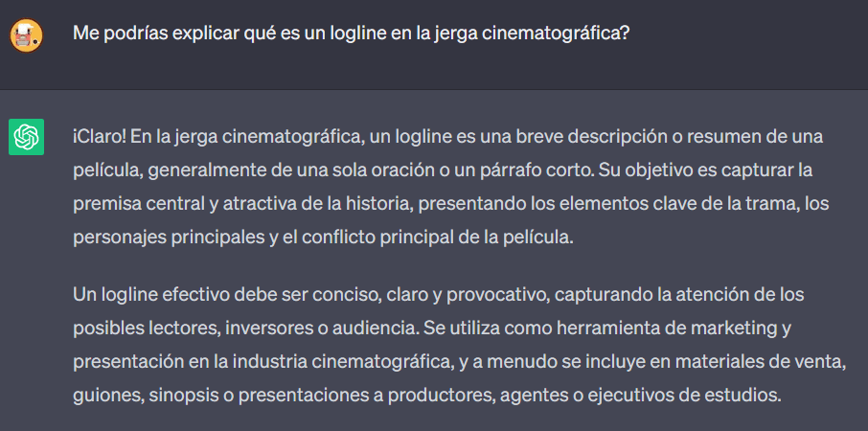Click the phrase "posibles lectores"
868x431 pixels.
(x=144, y=328)
